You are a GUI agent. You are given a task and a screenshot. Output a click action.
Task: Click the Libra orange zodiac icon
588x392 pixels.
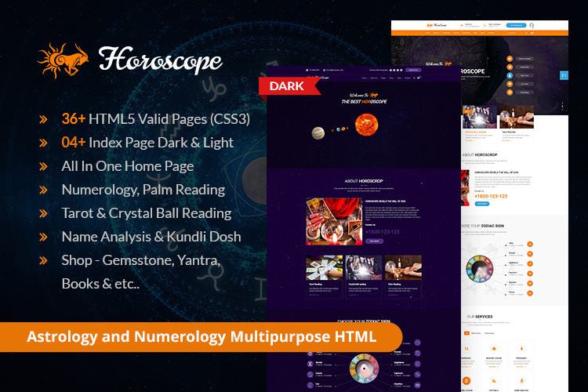click(530, 244)
